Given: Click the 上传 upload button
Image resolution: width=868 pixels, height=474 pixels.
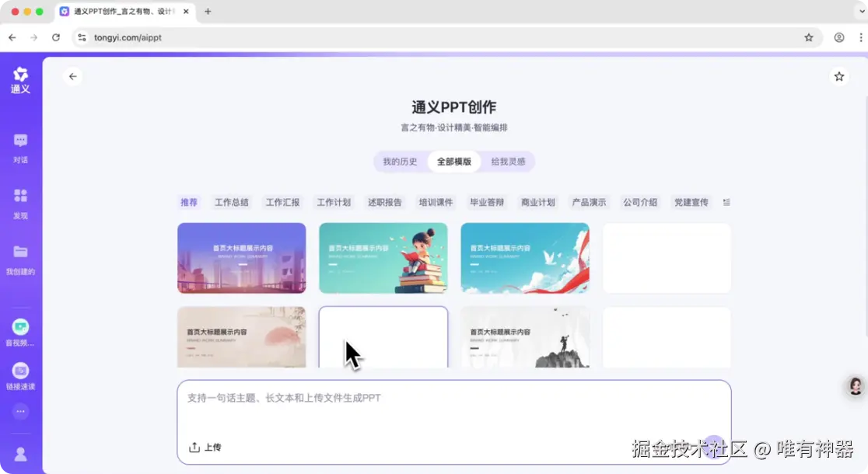Looking at the screenshot, I should [205, 448].
